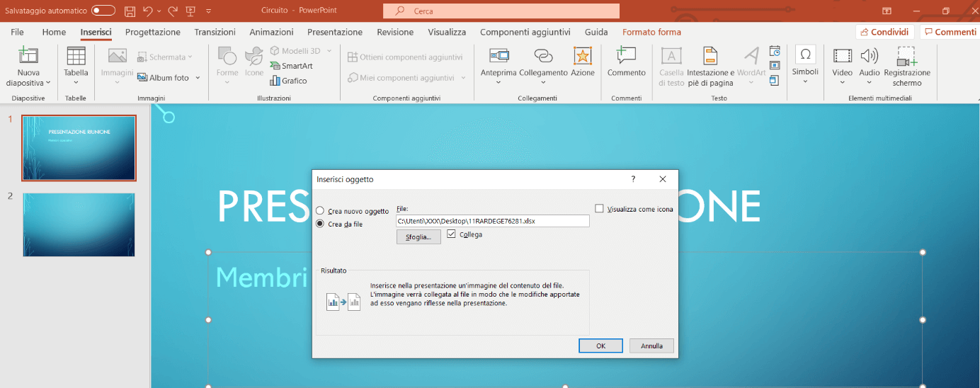Open the Customize Quick Access Toolbar arrow
980x388 pixels.
click(208, 11)
